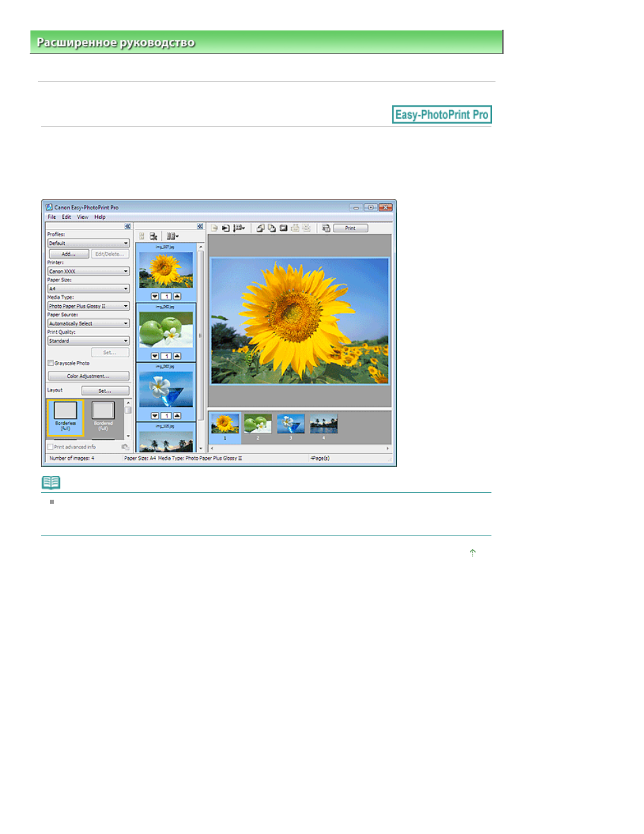
Task: Open Color Adjustment... dialog
Action: click(x=88, y=376)
